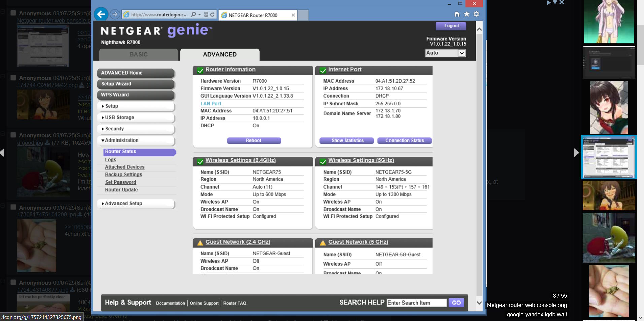Screen dimensions: 644x321
Task: Open the address bar dropdown arrow
Action: pos(200,14)
